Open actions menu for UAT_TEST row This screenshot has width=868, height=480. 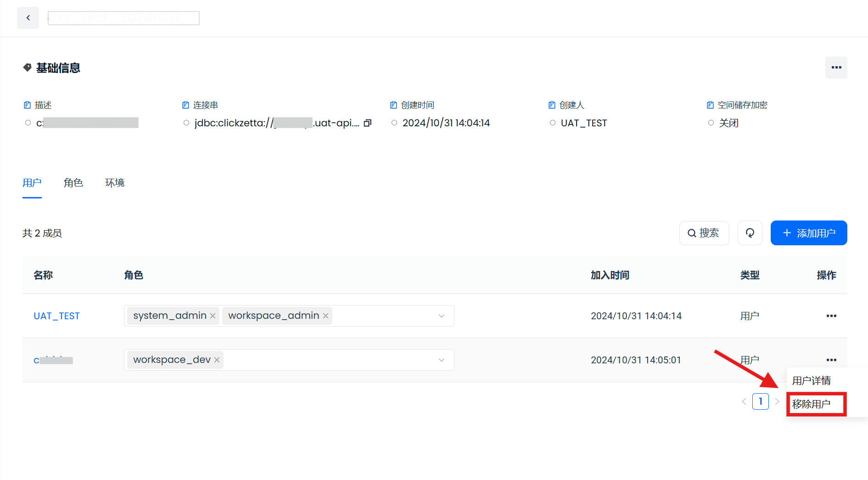(831, 316)
